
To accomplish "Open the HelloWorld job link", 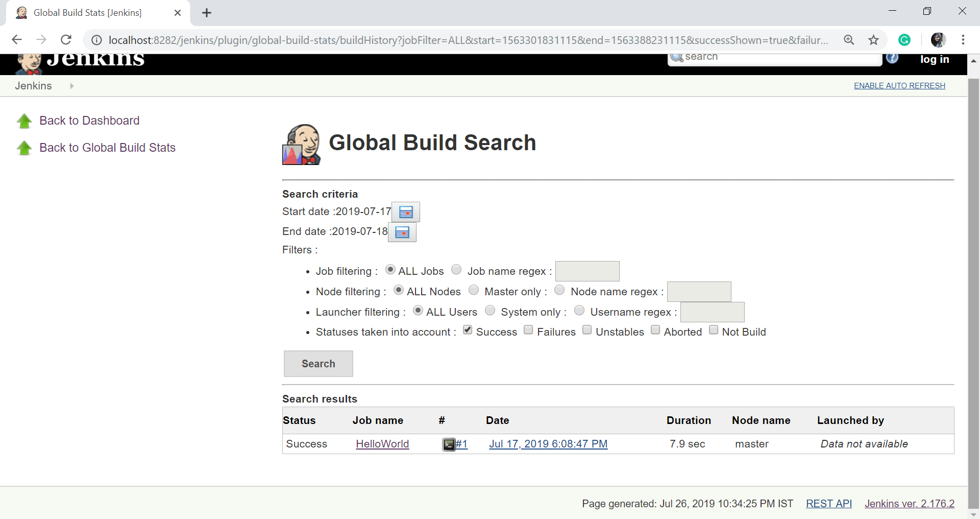I will click(382, 444).
